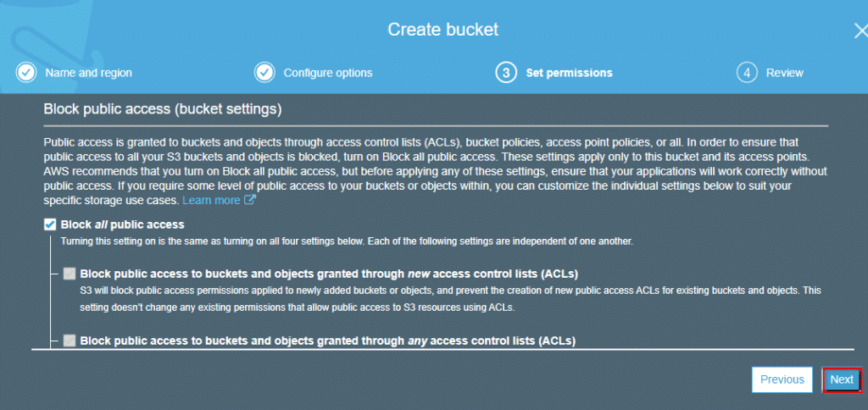The height and width of the screenshot is (410, 868).
Task: Click the step 4 numbered circle
Action: click(747, 73)
